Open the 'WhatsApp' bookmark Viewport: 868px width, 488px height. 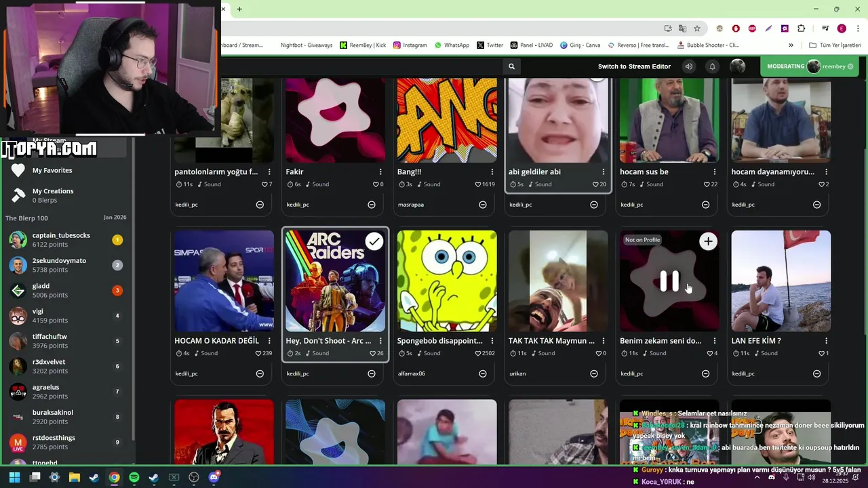click(x=452, y=45)
